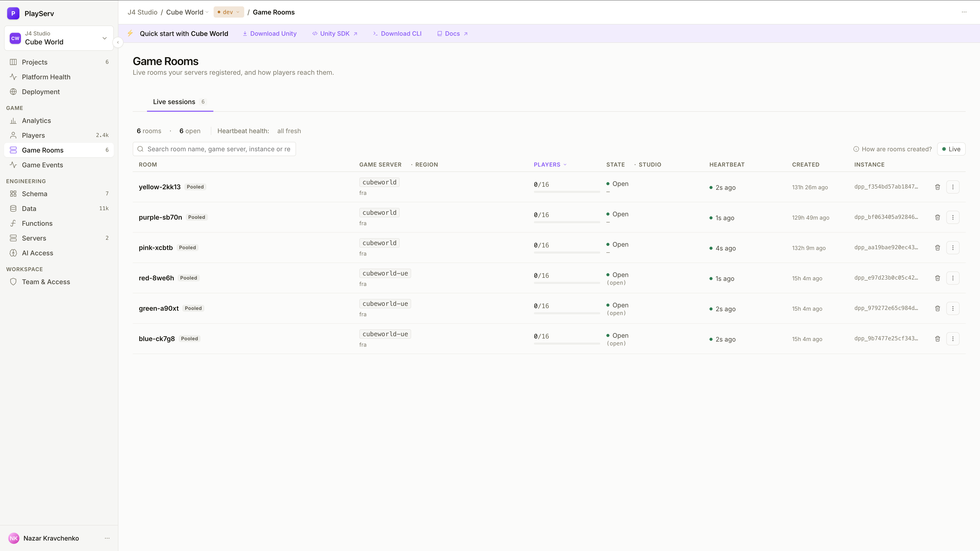Click the Download Unity link
Image resolution: width=980 pixels, height=551 pixels.
coord(270,33)
